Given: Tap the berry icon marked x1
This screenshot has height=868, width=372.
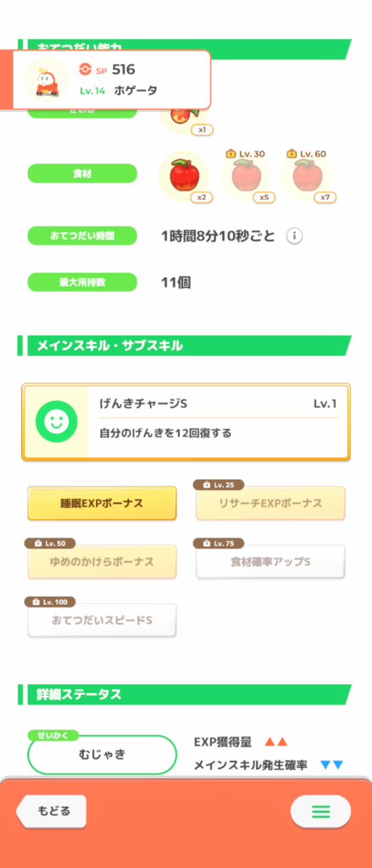Looking at the screenshot, I should pos(183,116).
